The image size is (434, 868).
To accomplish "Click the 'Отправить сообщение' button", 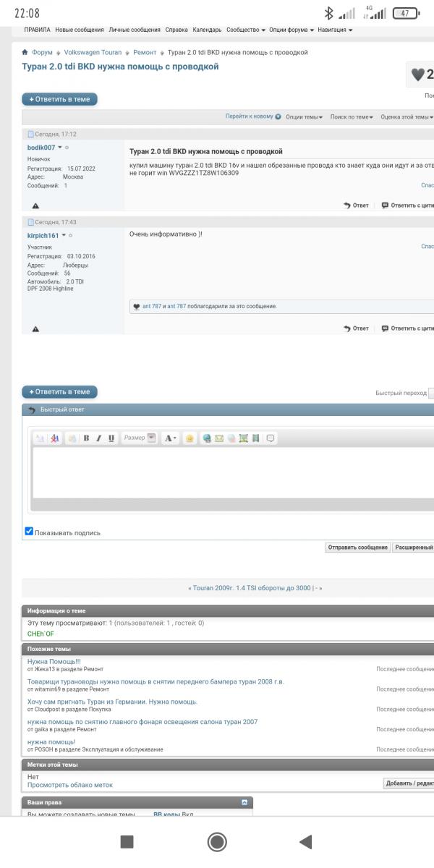I will [358, 548].
